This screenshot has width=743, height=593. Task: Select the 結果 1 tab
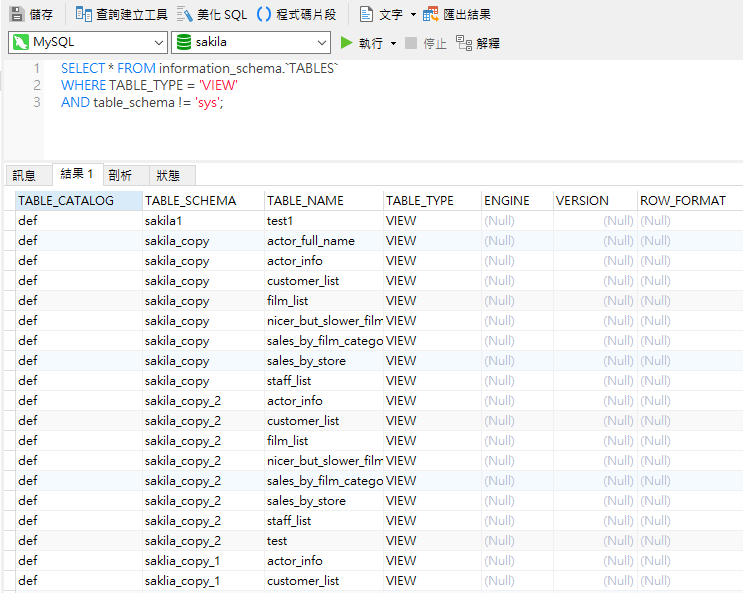77,174
